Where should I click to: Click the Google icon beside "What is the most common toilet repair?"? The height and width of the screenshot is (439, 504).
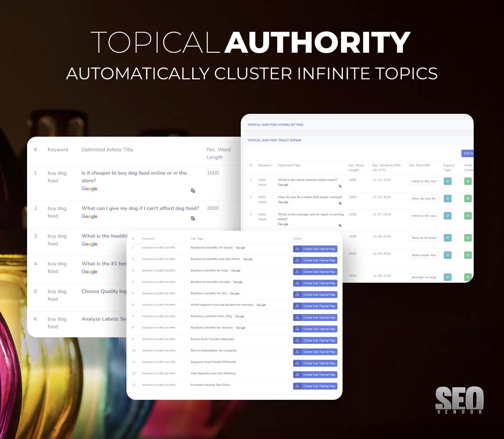283,185
